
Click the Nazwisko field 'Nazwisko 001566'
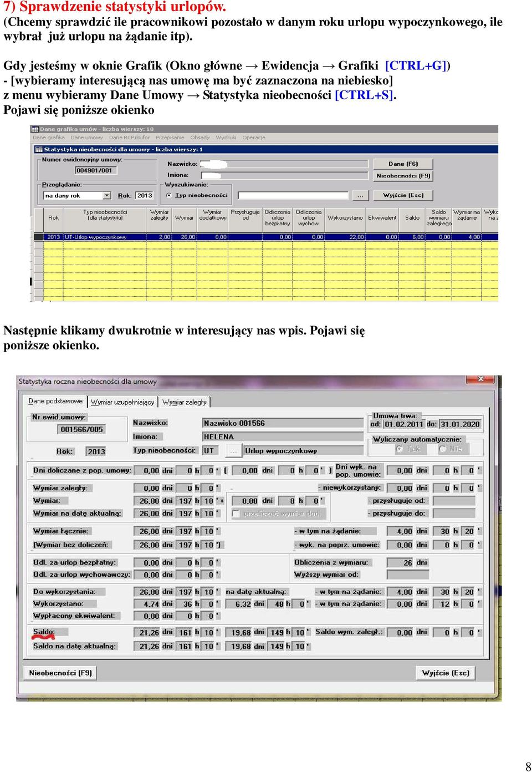click(282, 423)
